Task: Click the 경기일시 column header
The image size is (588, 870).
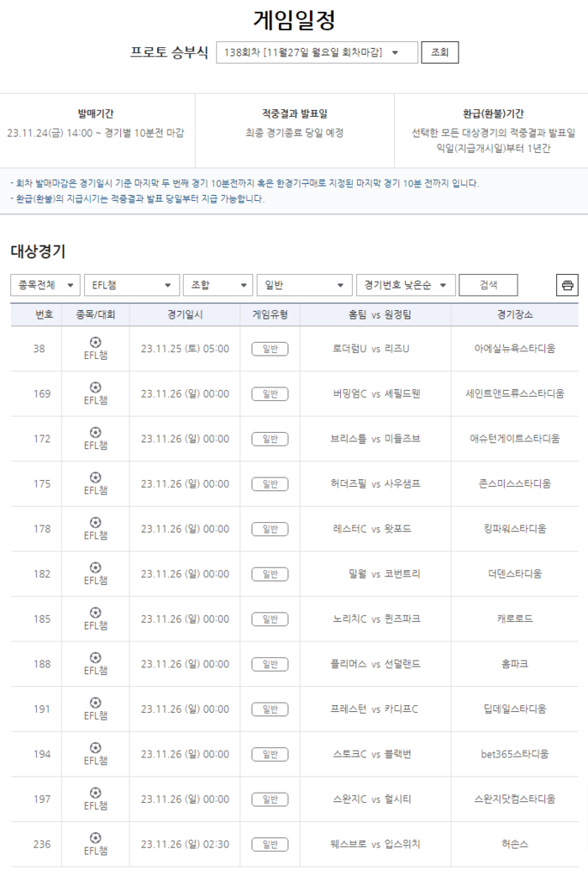Action: point(185,314)
